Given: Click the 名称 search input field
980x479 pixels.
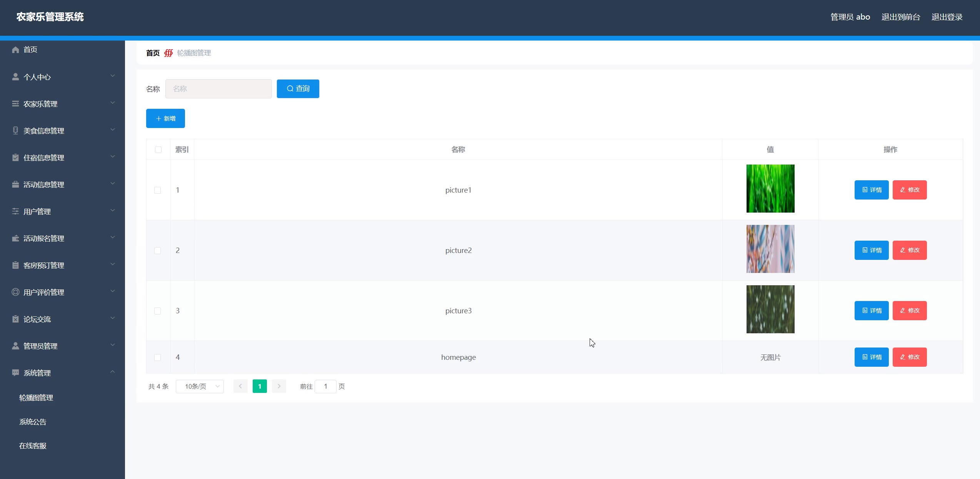Looking at the screenshot, I should (x=218, y=89).
